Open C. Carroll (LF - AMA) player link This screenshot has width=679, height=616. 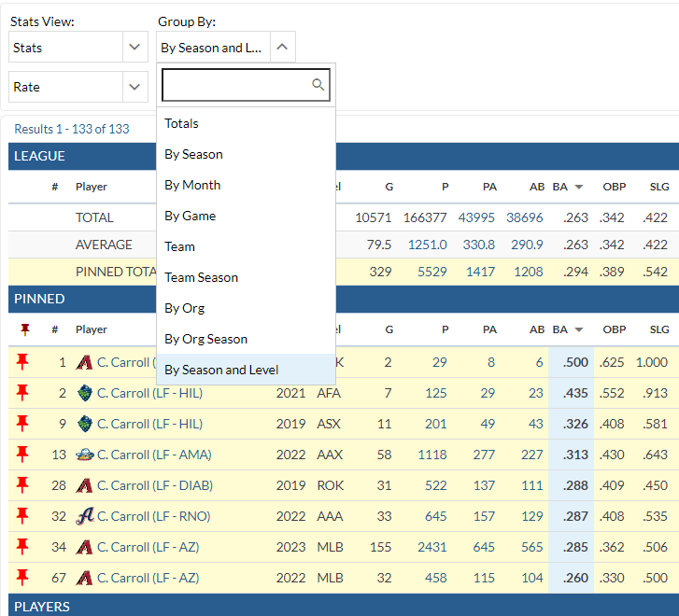click(154, 455)
